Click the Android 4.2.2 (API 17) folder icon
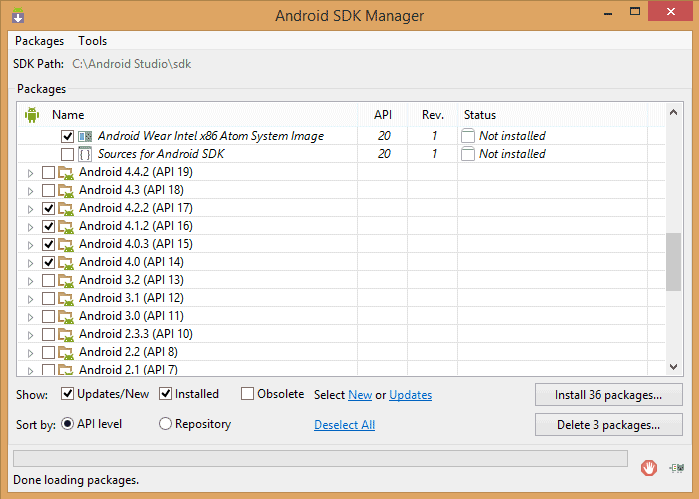Image resolution: width=699 pixels, height=499 pixels. tap(66, 208)
